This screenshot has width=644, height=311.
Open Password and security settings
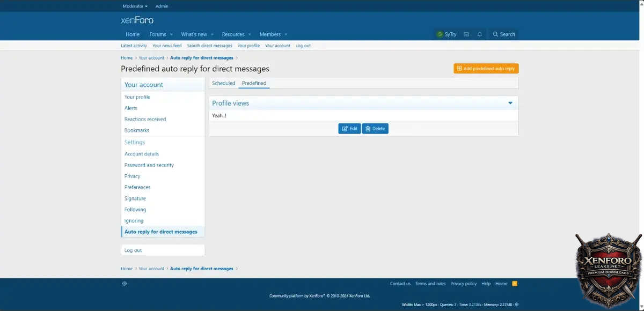click(149, 165)
